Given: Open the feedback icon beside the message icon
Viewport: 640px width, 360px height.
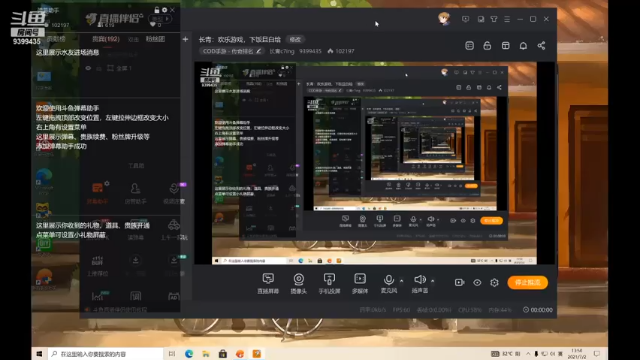Looking at the screenshot, I should pos(480,19).
